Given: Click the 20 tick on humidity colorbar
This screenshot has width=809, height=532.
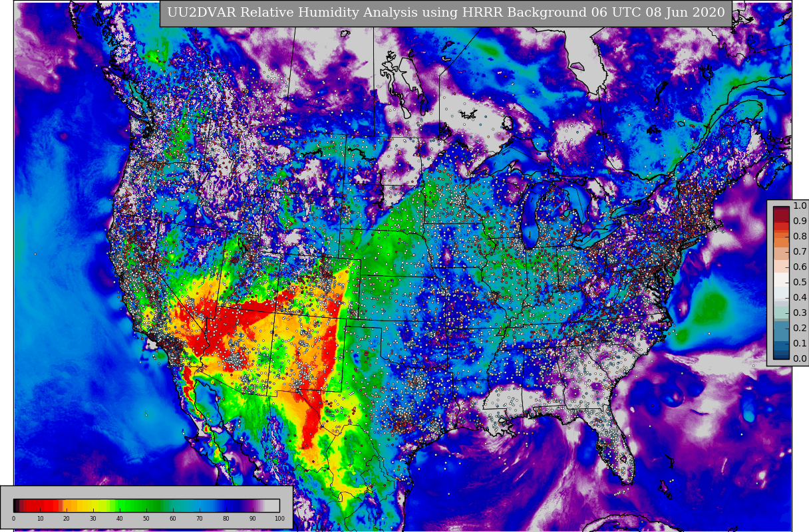Looking at the screenshot, I should 67,519.
